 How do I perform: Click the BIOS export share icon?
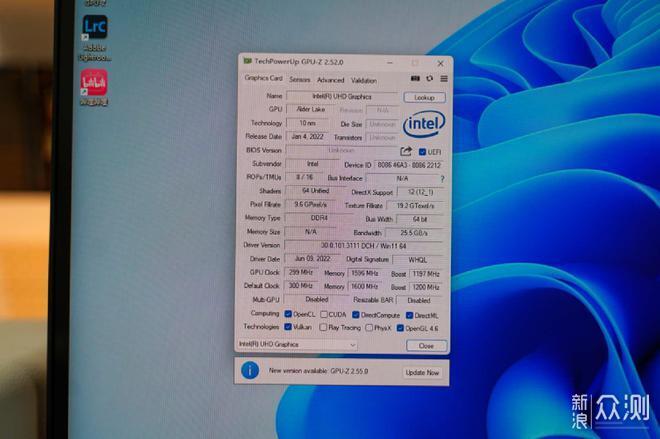tap(406, 151)
